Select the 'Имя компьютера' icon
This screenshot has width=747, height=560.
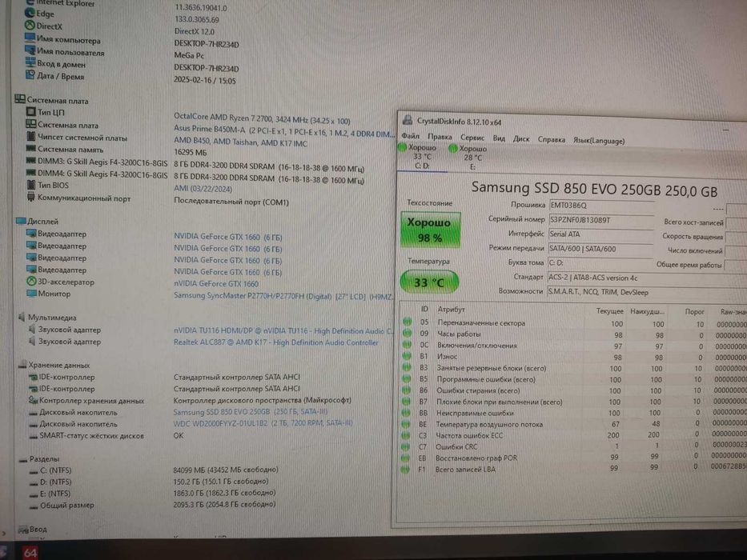(30, 38)
